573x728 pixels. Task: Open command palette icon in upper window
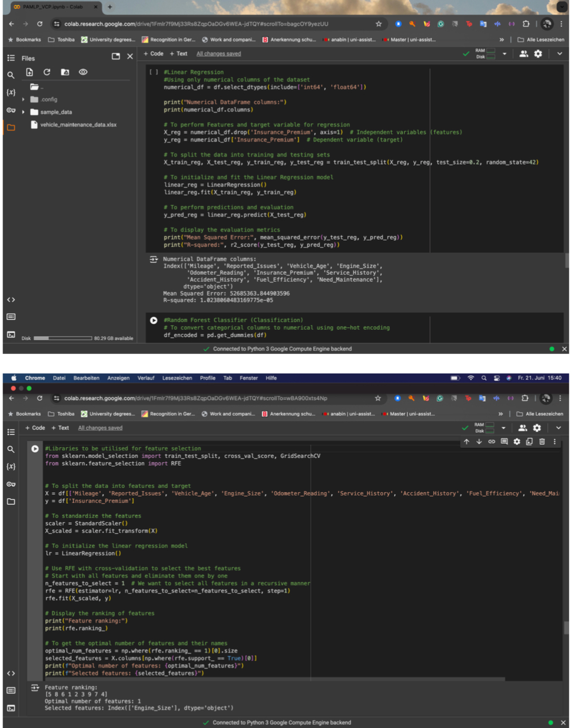coord(11,317)
